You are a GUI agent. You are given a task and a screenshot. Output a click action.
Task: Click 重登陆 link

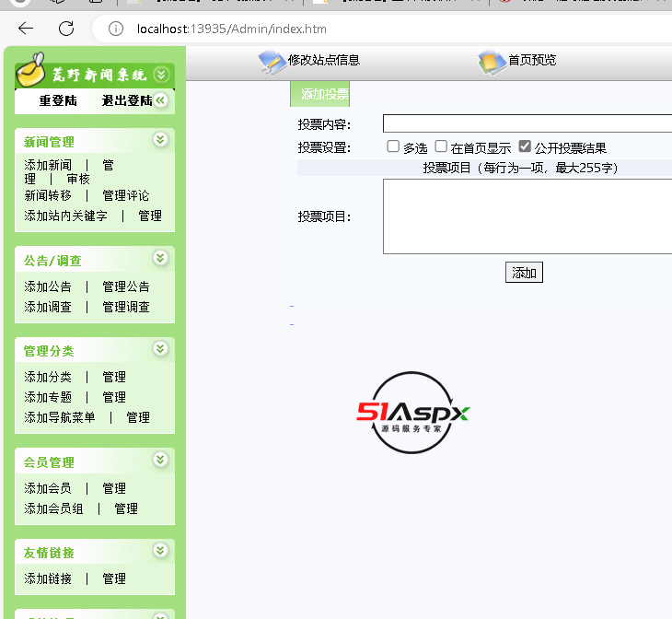point(58,100)
